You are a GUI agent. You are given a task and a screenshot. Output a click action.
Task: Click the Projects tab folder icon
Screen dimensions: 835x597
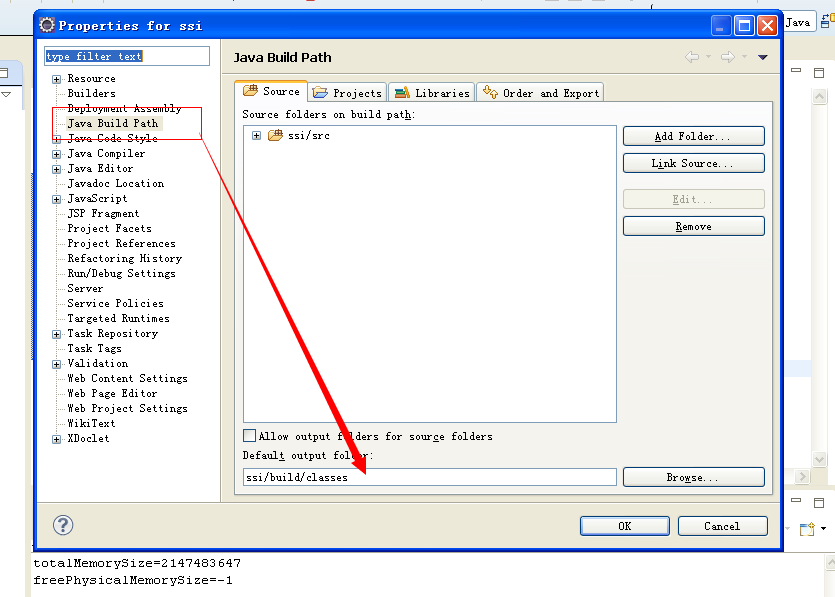[320, 93]
